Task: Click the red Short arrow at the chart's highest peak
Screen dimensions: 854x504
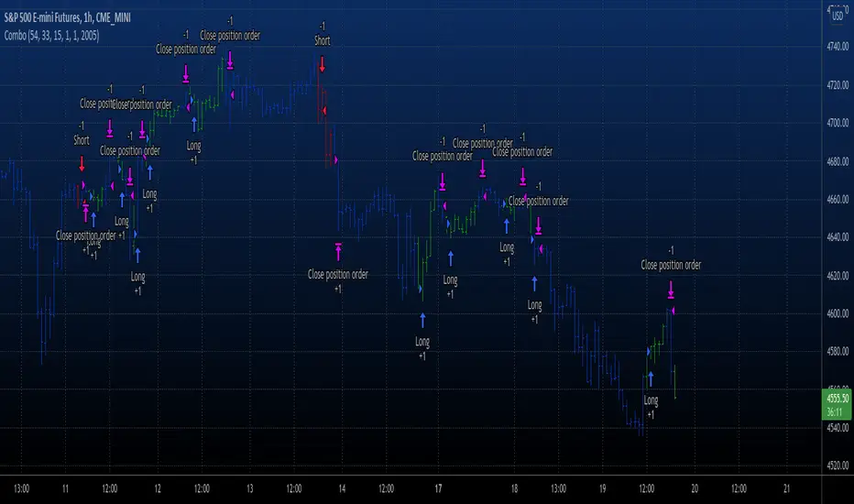Action: [323, 64]
